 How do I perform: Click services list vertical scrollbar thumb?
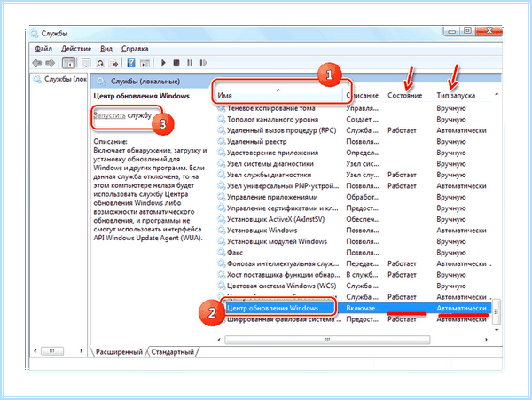(497, 311)
